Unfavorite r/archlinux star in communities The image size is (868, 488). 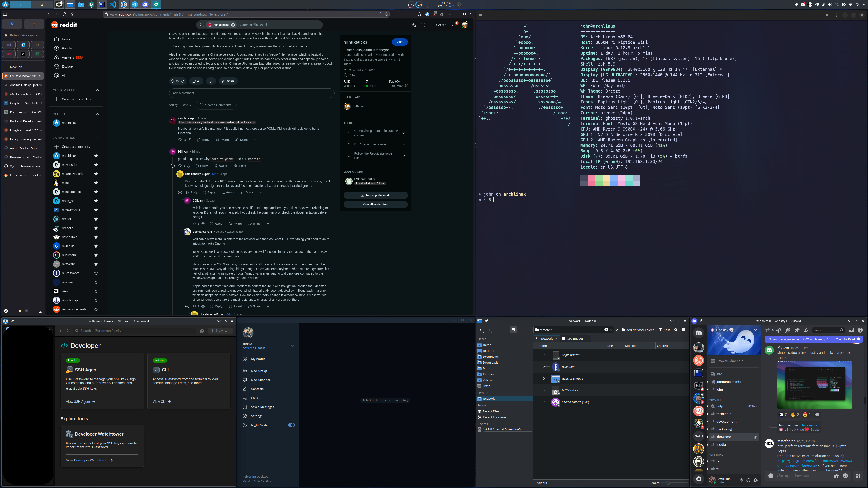tap(96, 156)
